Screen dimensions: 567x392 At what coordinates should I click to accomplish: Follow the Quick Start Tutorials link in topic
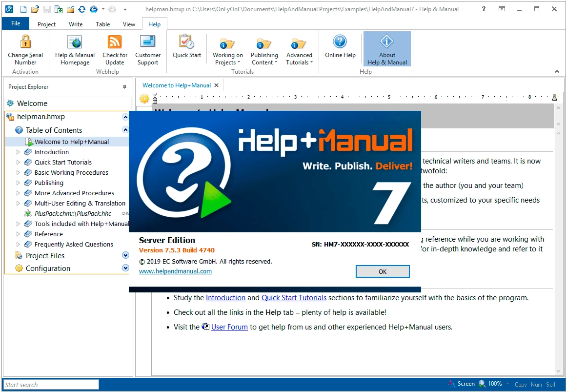[294, 298]
